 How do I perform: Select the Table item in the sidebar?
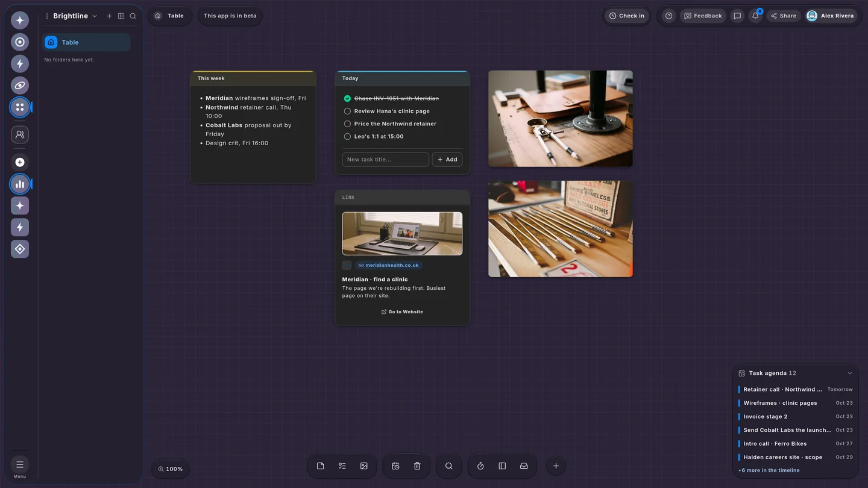click(87, 42)
